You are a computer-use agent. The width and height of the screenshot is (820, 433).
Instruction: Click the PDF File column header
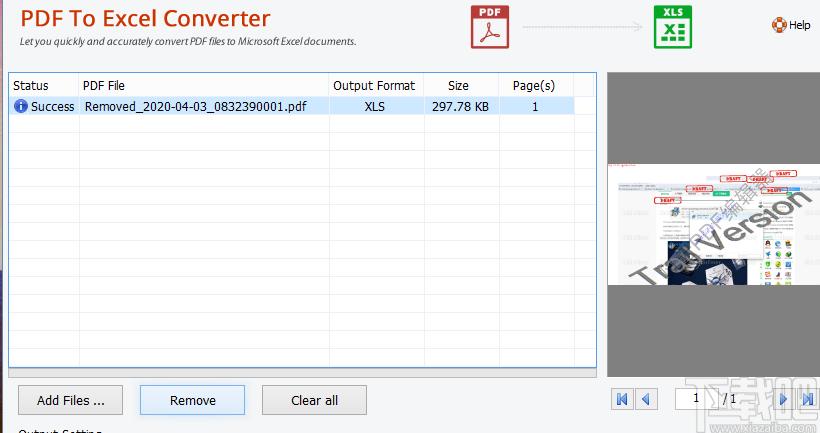[204, 85]
